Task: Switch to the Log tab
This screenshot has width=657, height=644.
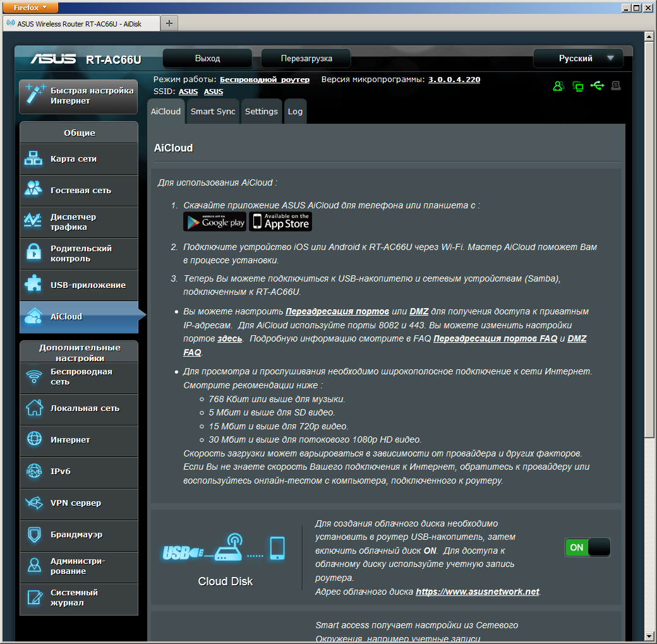Action: pos(295,111)
